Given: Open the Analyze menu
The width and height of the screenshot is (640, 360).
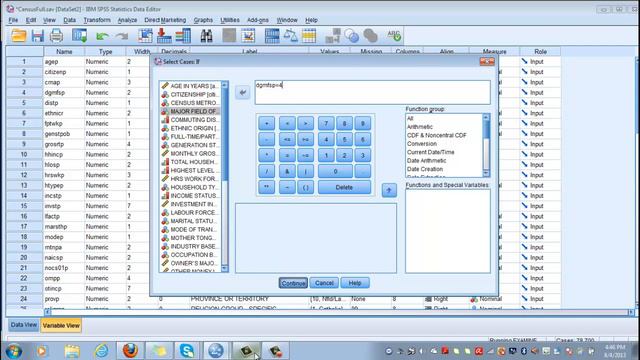Looking at the screenshot, I should [x=127, y=20].
